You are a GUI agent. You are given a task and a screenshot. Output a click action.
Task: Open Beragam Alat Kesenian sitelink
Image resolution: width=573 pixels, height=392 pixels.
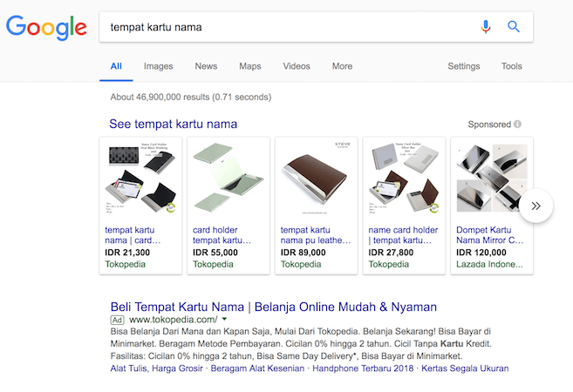click(257, 368)
